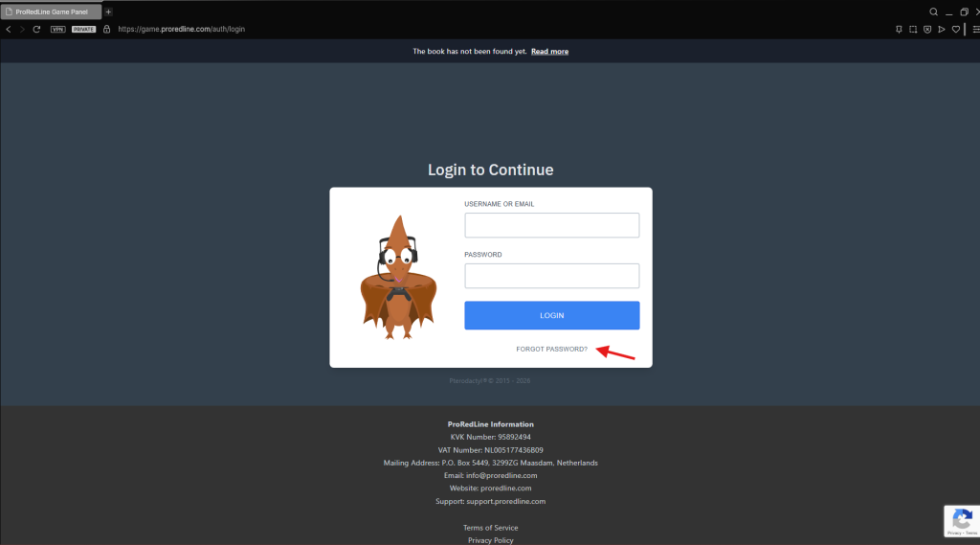
Task: Click the PRIVATE mode badge
Action: (84, 30)
